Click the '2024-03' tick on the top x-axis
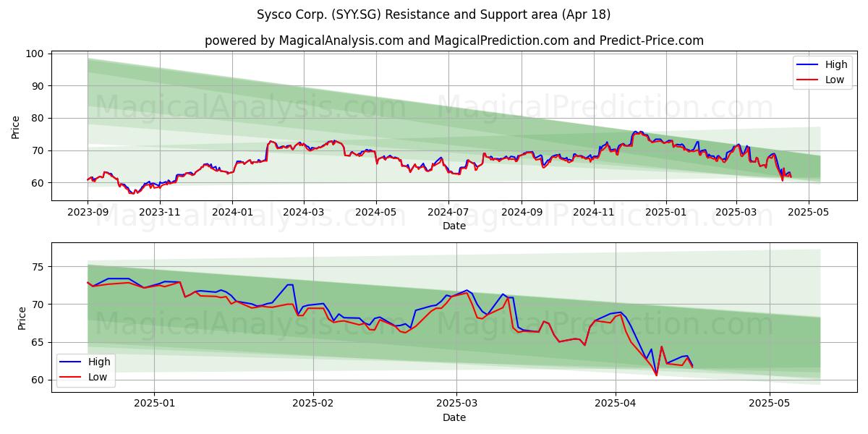This screenshot has height=434, width=868. click(x=303, y=213)
